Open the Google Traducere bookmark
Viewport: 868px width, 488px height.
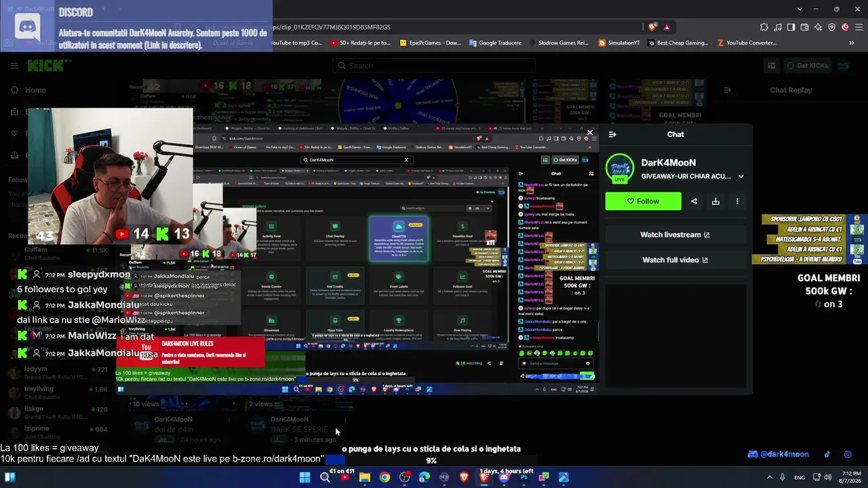(x=496, y=43)
